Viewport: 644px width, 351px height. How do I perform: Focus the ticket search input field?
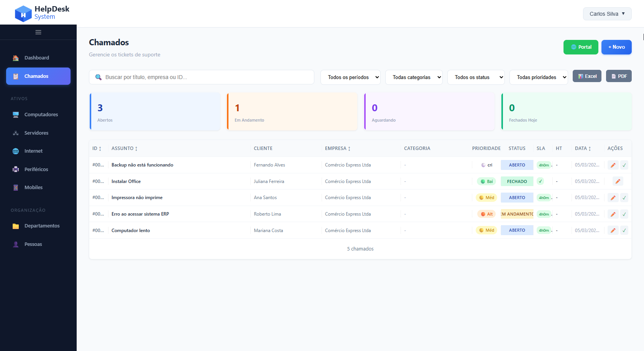(x=207, y=77)
